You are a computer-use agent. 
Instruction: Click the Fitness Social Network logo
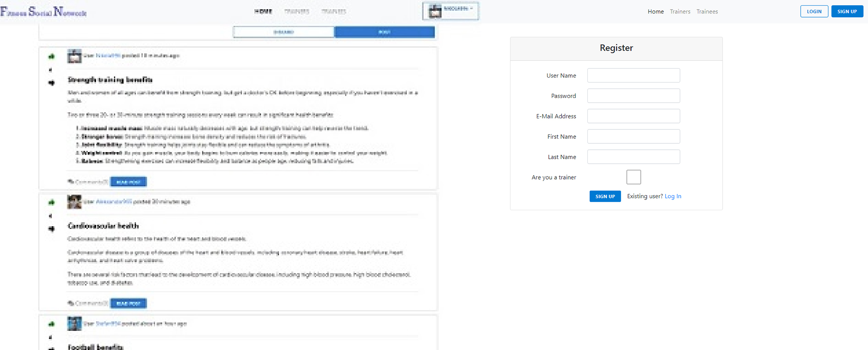(43, 12)
